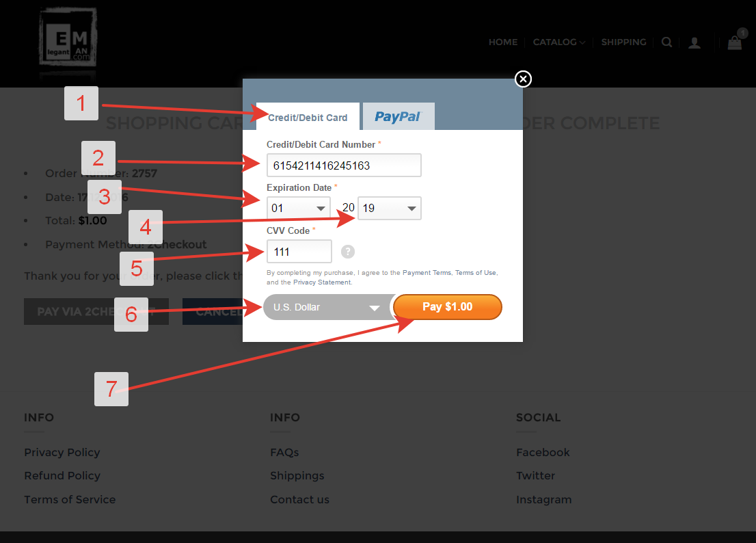Click the CVV help question mark icon
756x543 pixels.
tap(348, 252)
